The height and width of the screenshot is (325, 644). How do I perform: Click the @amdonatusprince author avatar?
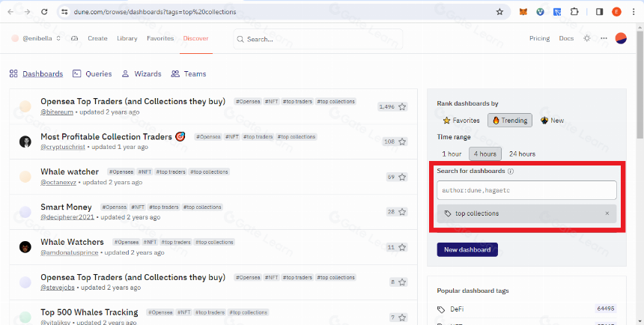click(25, 247)
